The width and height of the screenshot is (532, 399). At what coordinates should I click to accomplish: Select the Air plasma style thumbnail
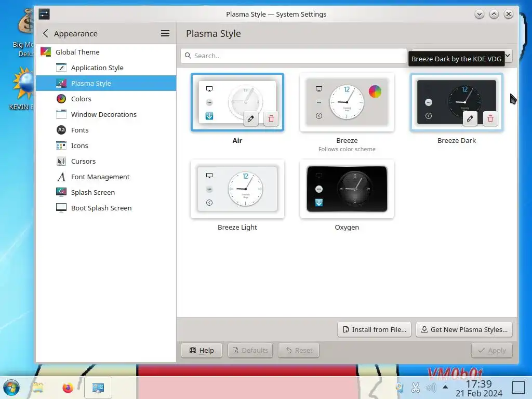coord(237,102)
